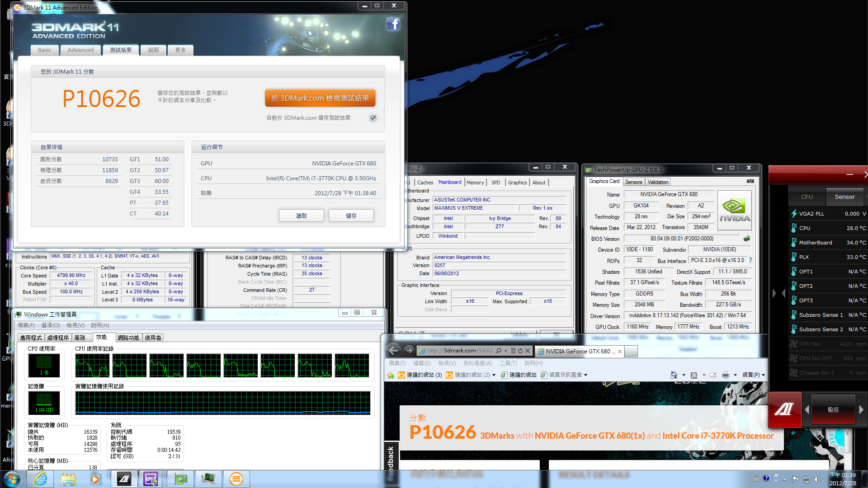
Task: Open the 3DMark orange icon on the taskbar
Action: pyautogui.click(x=236, y=479)
